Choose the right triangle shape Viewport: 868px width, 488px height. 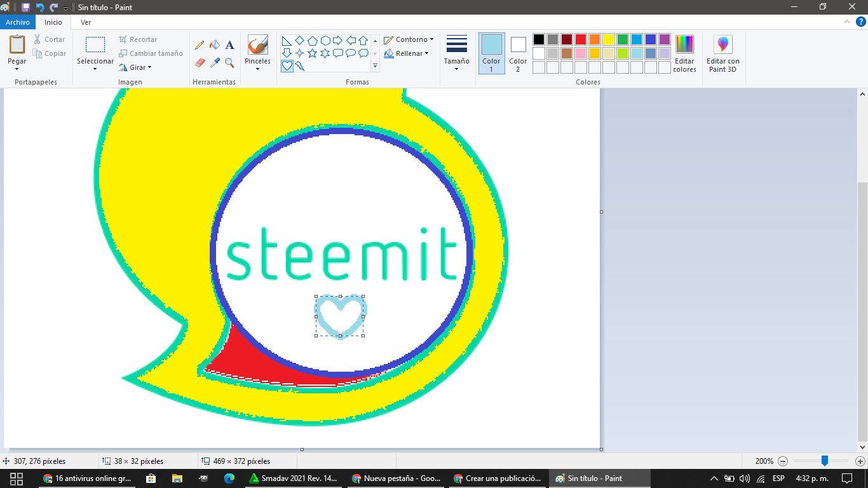coord(287,41)
